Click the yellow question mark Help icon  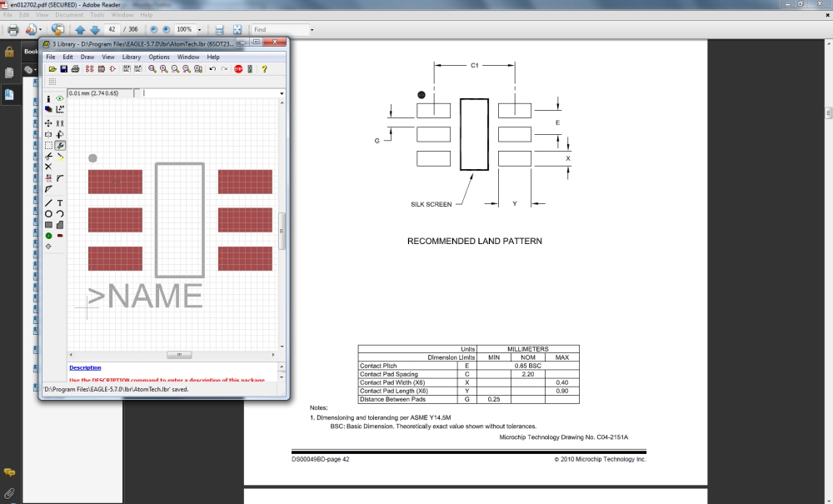pyautogui.click(x=264, y=69)
